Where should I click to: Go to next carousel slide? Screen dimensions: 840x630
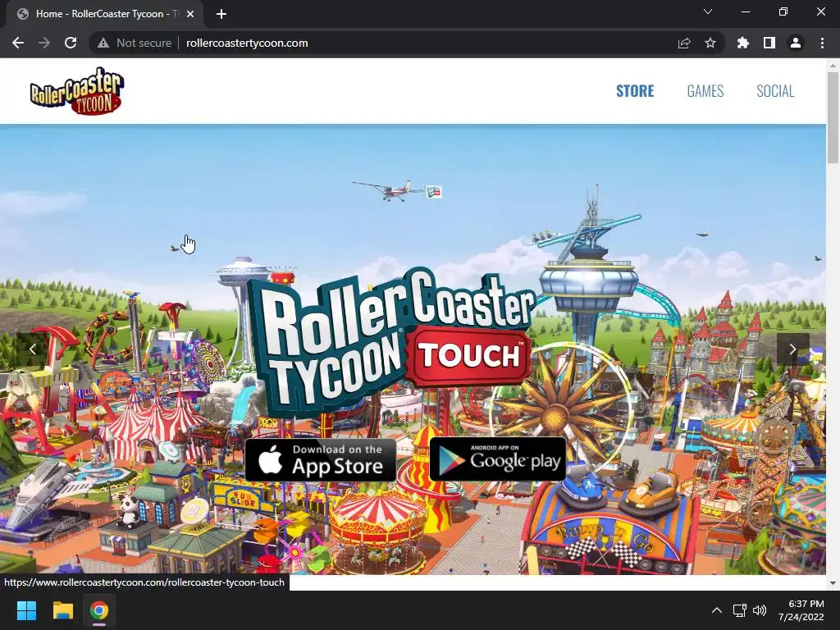pyautogui.click(x=793, y=349)
